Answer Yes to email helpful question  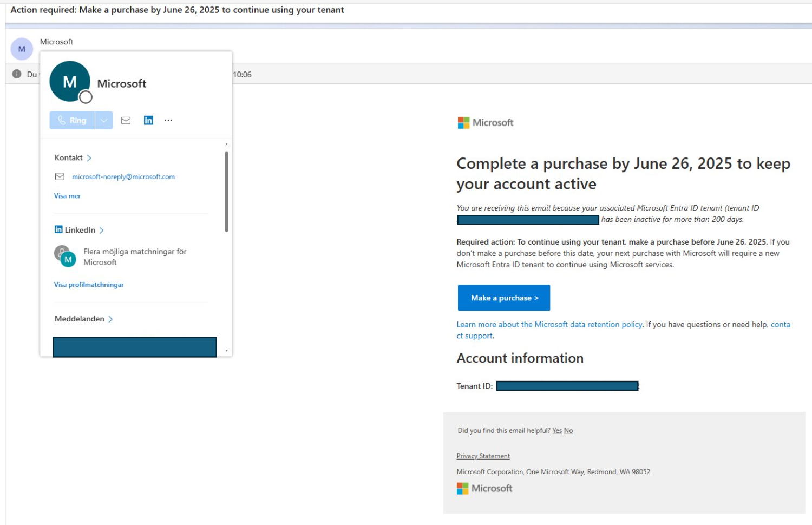pos(557,431)
